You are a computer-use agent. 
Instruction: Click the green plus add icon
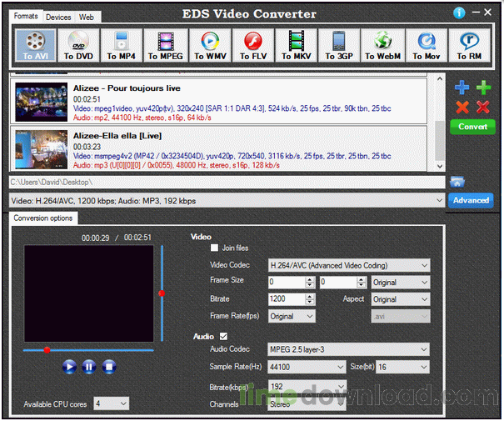click(x=483, y=88)
